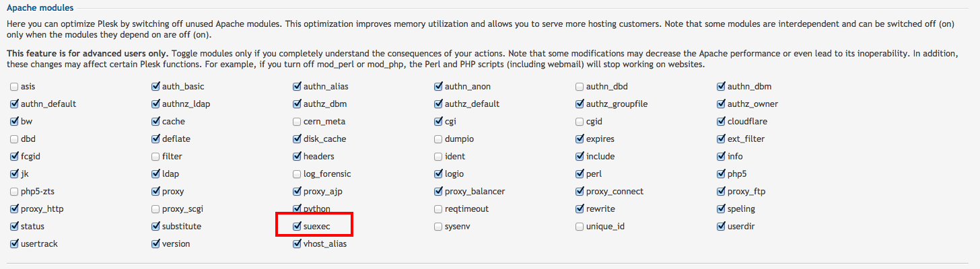This screenshot has height=269, width=980.
Task: Check the log_forensic module
Action: tap(297, 174)
